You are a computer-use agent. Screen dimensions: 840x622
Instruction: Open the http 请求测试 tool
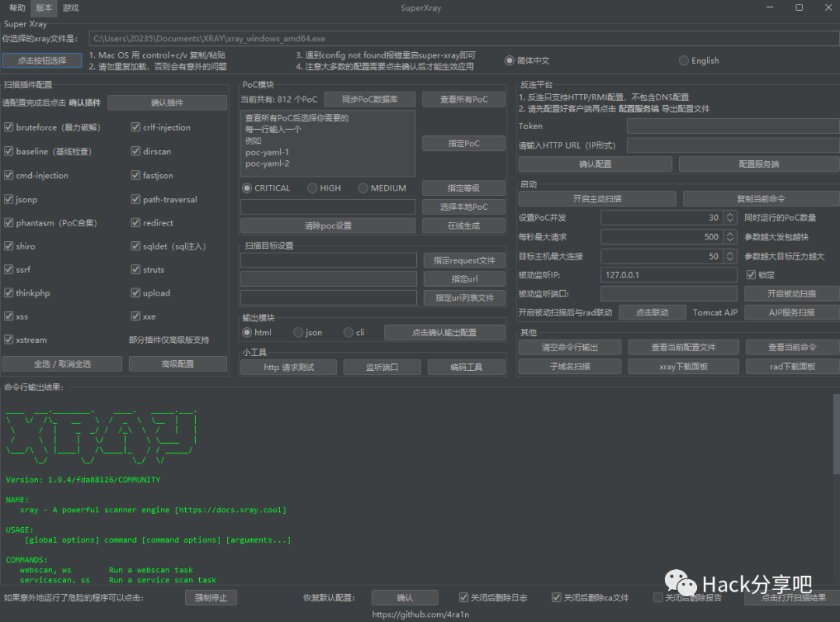[x=289, y=367]
